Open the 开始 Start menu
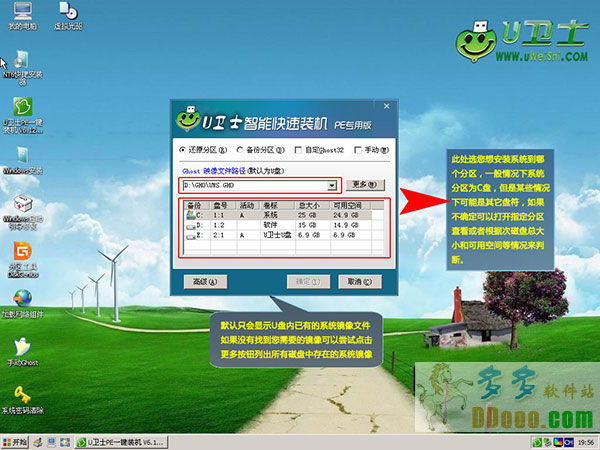 pos(15,443)
